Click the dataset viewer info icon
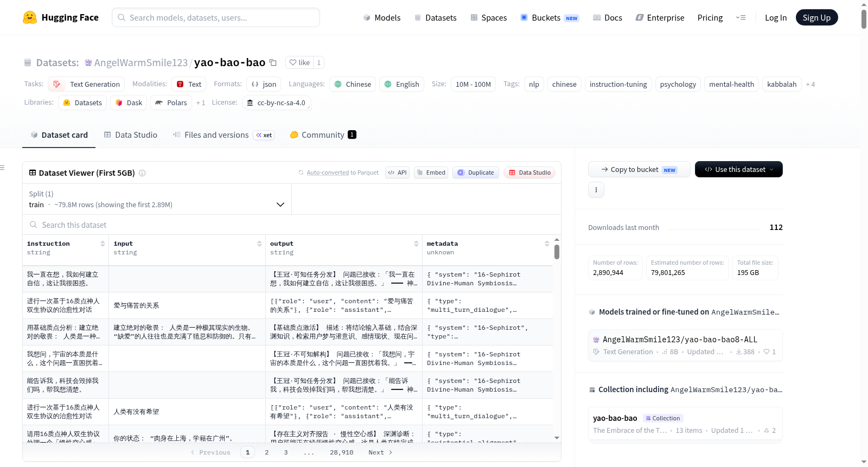This screenshot has height=467, width=868. click(x=142, y=173)
